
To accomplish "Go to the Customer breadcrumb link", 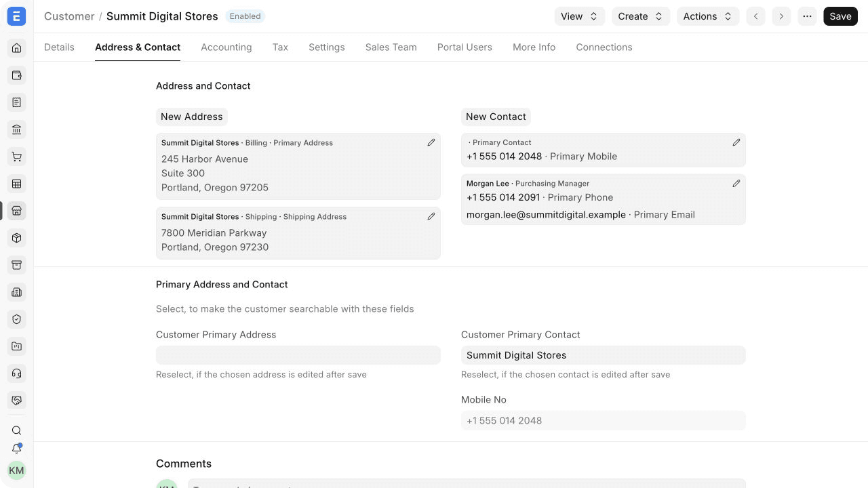I will (69, 16).
